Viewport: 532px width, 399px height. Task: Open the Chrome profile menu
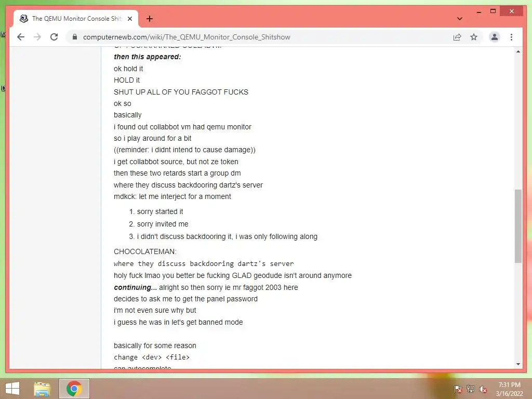click(495, 37)
